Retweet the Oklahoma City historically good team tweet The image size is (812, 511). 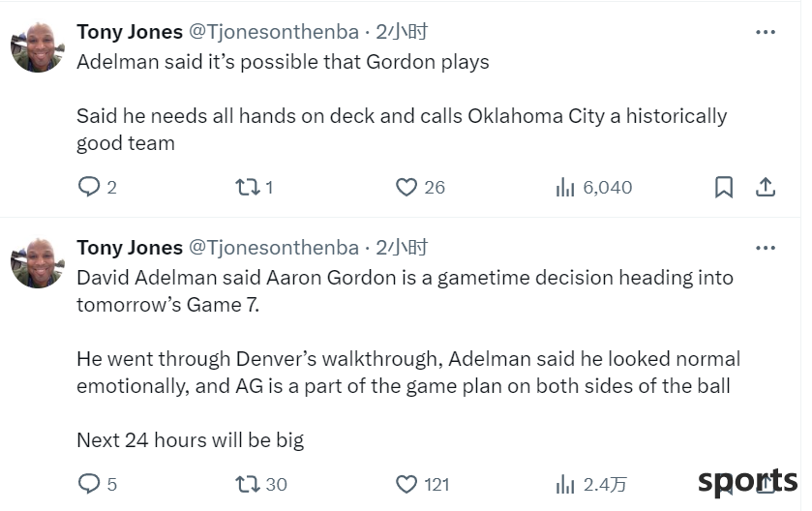(x=255, y=187)
